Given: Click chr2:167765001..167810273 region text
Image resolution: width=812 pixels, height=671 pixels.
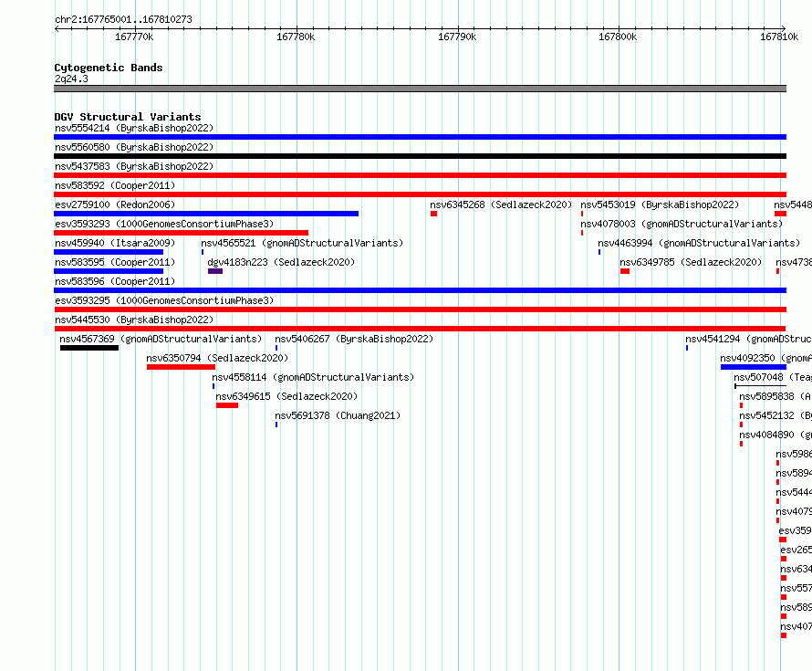Looking at the screenshot, I should coord(123,19).
